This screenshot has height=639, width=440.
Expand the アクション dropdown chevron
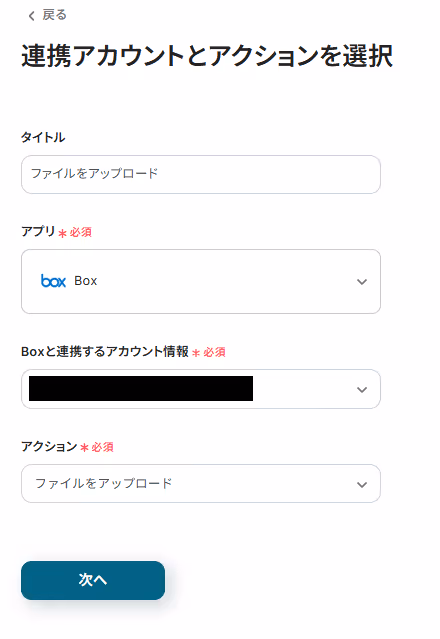click(362, 485)
